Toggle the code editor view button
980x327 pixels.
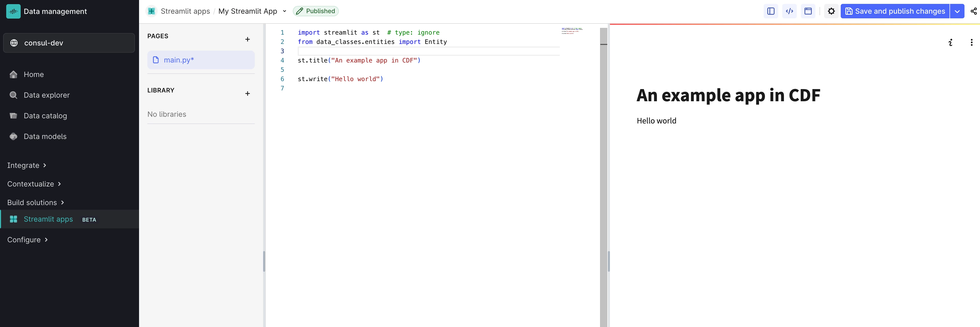coord(790,11)
